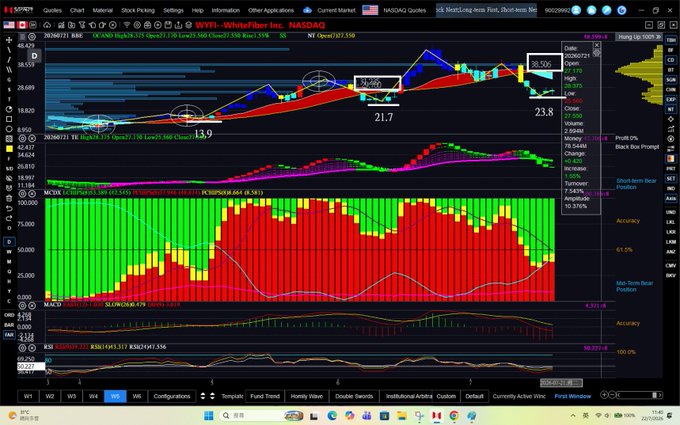Select the US market flag icon
Image resolution: width=680 pixels, height=425 pixels.
[x=9, y=25]
